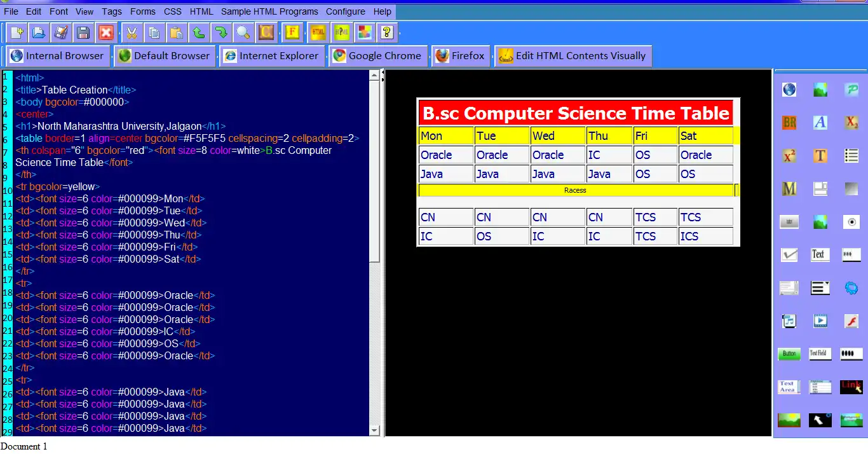This screenshot has width=868, height=454.
Task: Click the Racess cell in preview table
Action: [576, 190]
